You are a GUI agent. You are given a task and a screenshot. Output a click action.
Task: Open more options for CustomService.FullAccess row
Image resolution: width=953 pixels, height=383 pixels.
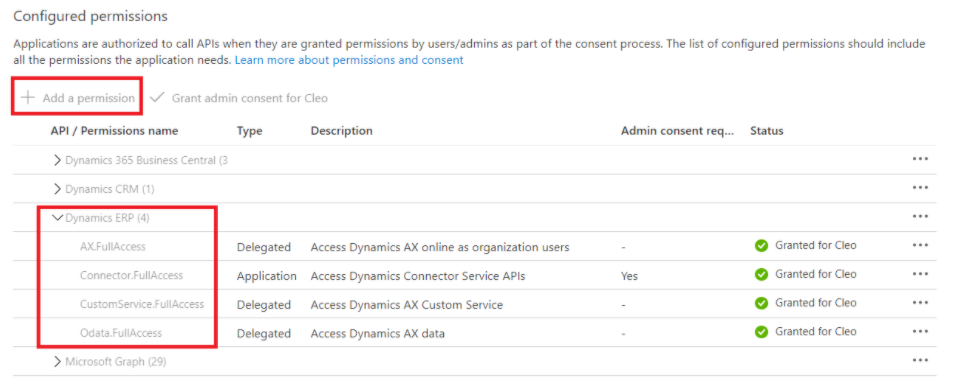(x=920, y=303)
